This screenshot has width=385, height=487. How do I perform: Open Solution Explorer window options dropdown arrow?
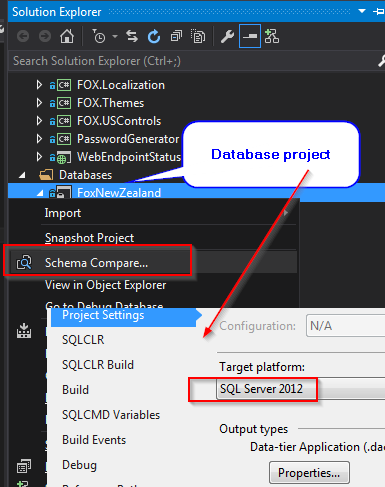tap(362, 11)
